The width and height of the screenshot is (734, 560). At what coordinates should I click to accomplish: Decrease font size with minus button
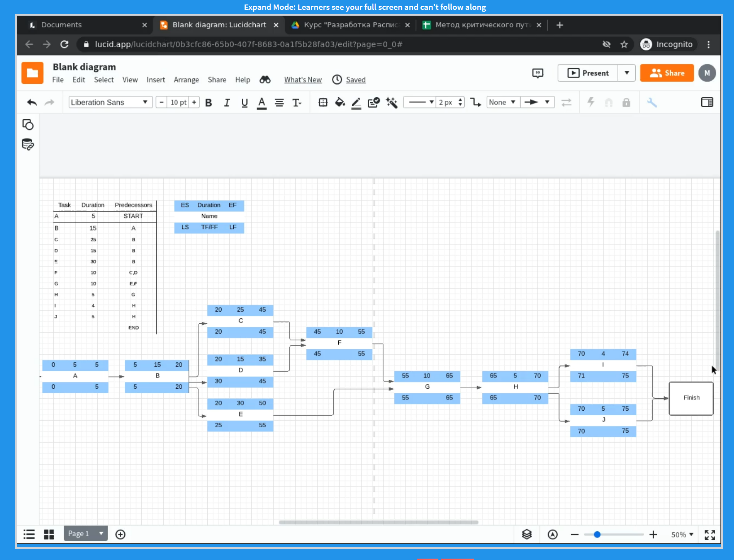pyautogui.click(x=162, y=102)
